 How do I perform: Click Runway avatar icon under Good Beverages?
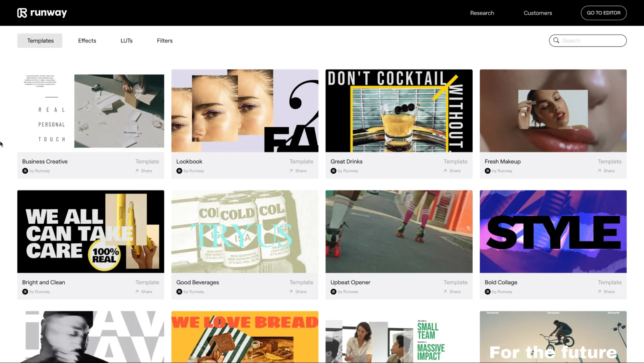point(179,291)
